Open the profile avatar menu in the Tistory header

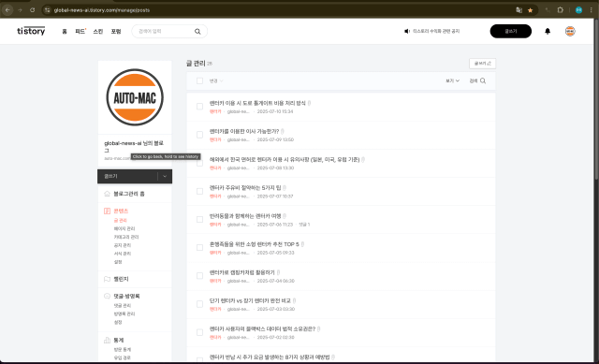(570, 31)
